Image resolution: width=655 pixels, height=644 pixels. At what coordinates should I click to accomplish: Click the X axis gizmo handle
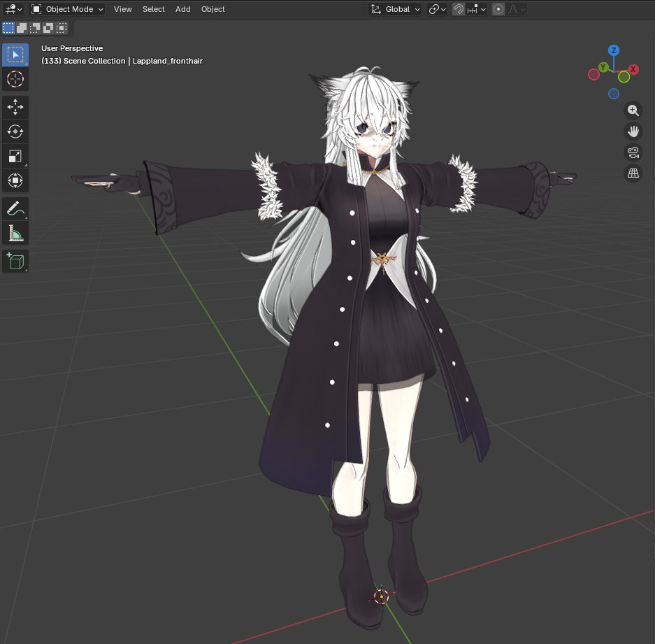633,69
